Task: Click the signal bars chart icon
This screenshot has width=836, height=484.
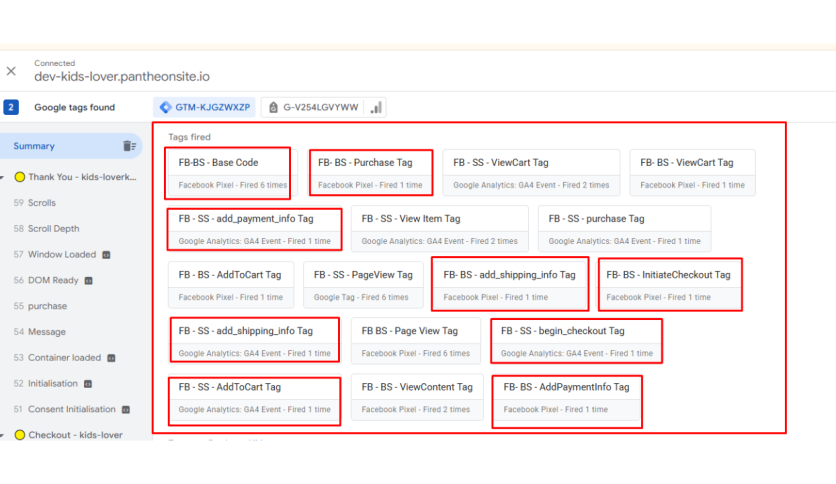Action: 376,107
